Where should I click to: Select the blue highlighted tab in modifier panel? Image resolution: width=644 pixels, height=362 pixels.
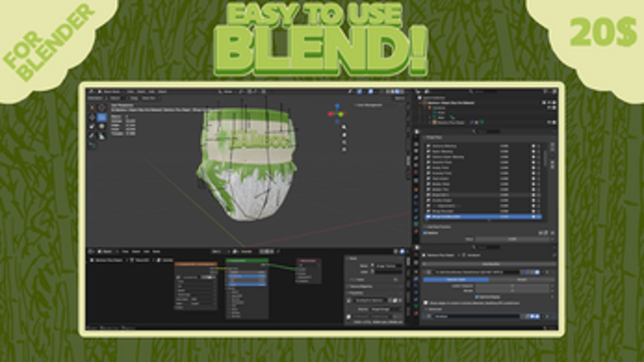(456, 279)
